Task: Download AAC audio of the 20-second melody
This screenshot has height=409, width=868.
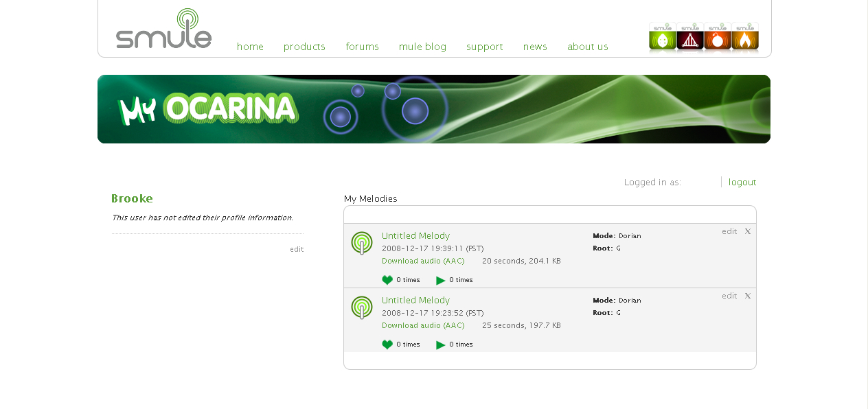Action: [423, 261]
